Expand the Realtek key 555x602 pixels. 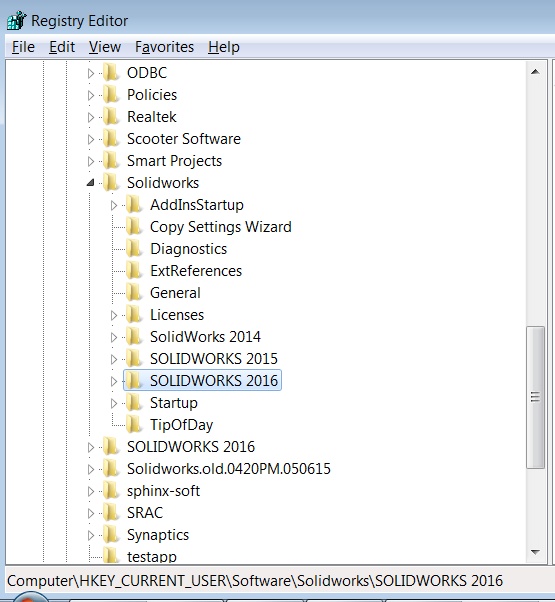point(91,117)
